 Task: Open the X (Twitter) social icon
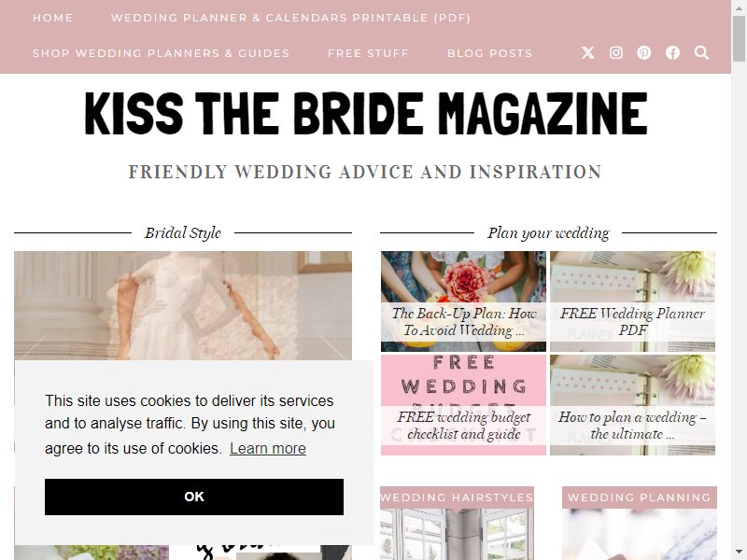click(x=588, y=52)
